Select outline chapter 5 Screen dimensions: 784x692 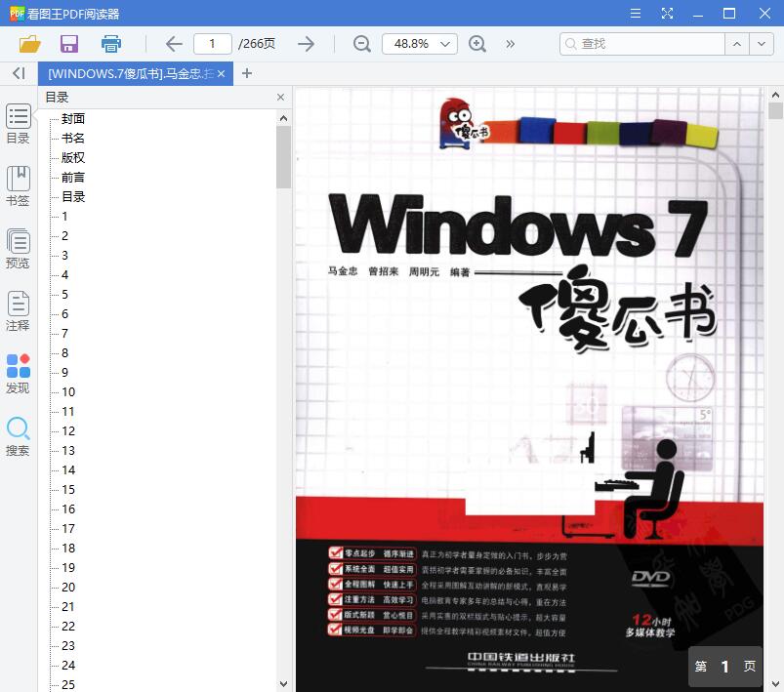pyautogui.click(x=64, y=294)
